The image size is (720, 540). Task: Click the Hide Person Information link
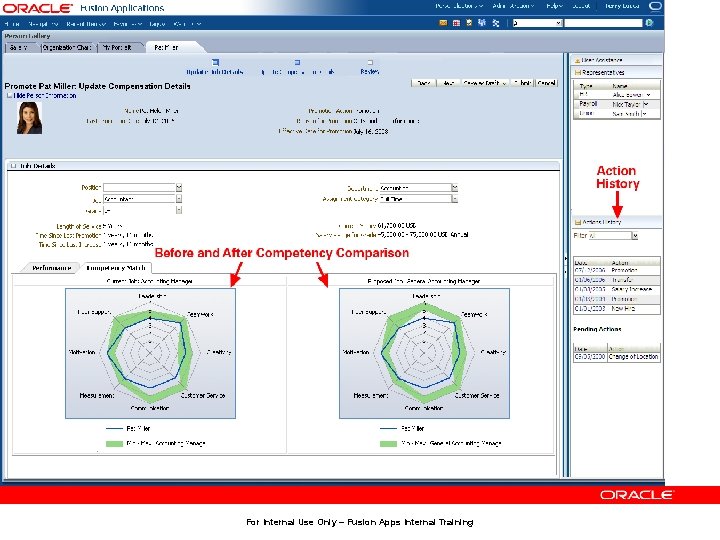pyautogui.click(x=45, y=96)
